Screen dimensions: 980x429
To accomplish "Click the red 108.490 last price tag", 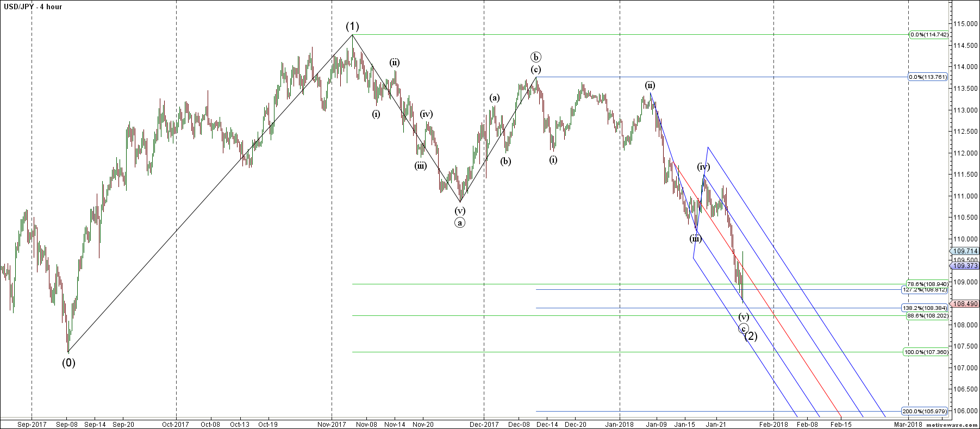I will 964,304.
